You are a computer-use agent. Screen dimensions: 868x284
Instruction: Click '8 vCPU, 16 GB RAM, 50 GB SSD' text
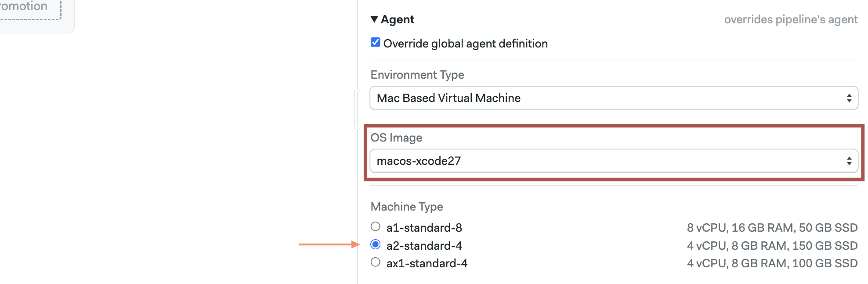tap(772, 228)
